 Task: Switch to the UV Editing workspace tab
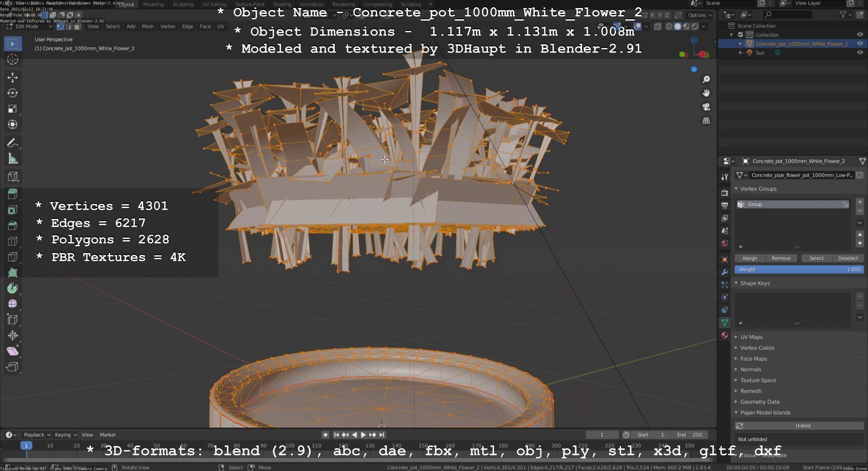click(x=214, y=4)
